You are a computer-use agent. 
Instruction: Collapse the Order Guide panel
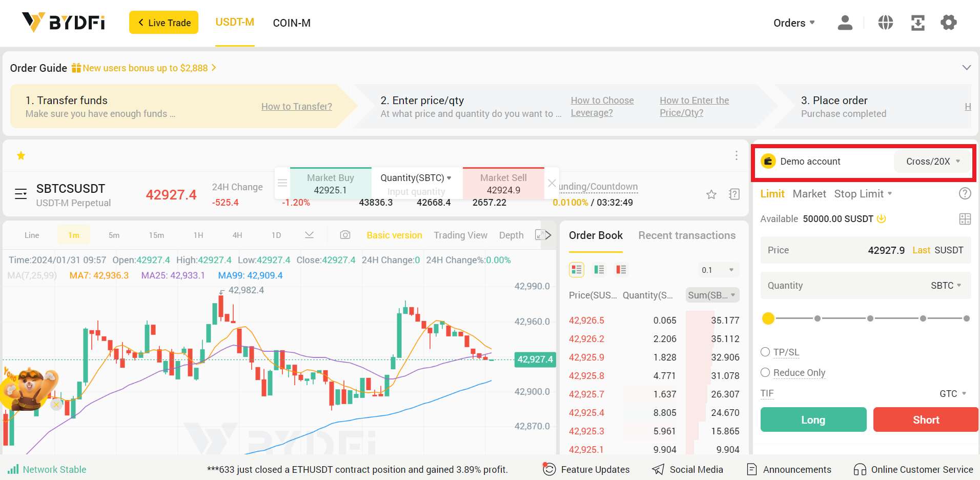[966, 68]
